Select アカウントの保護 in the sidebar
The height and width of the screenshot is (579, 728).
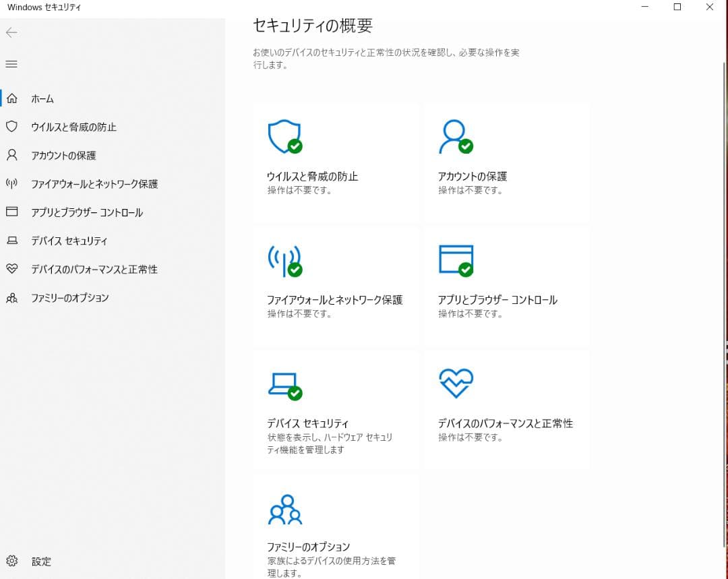63,155
